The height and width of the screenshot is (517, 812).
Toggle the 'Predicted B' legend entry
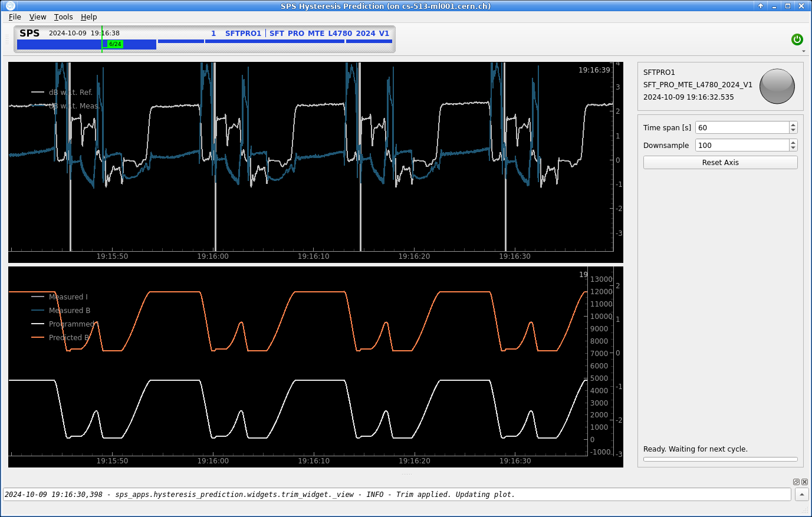pos(68,338)
